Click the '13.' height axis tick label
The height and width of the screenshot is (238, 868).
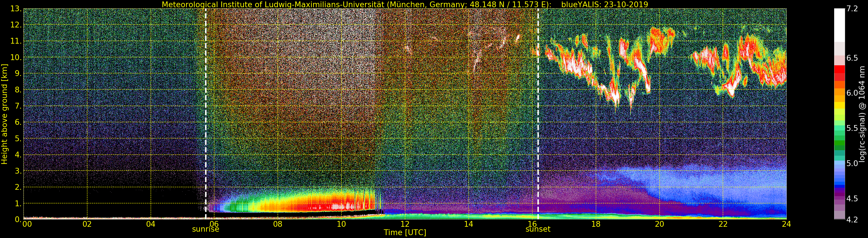coord(16,9)
